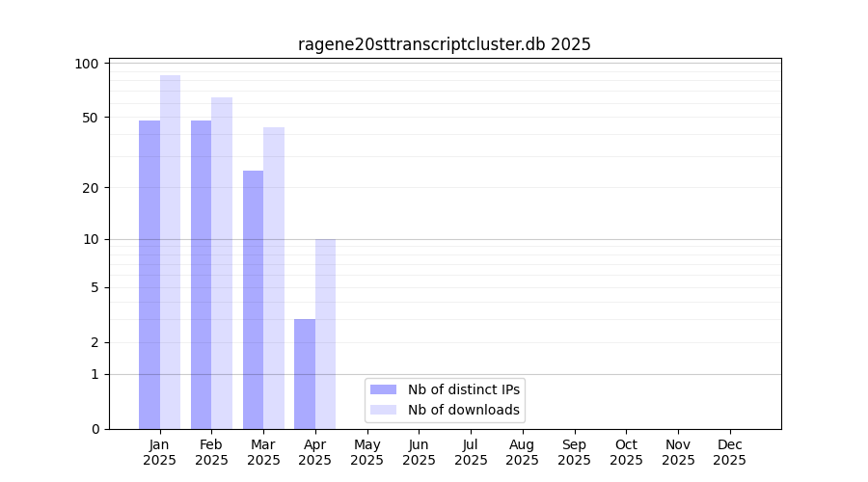The height and width of the screenshot is (482, 868).
Task: Select the February distinct IPs bar
Action: 201,275
